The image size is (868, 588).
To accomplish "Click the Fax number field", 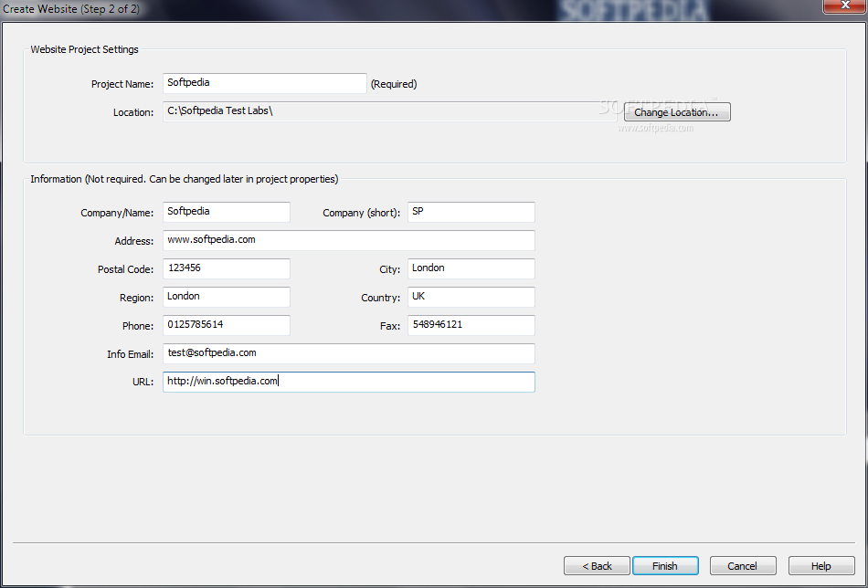I will 471,325.
